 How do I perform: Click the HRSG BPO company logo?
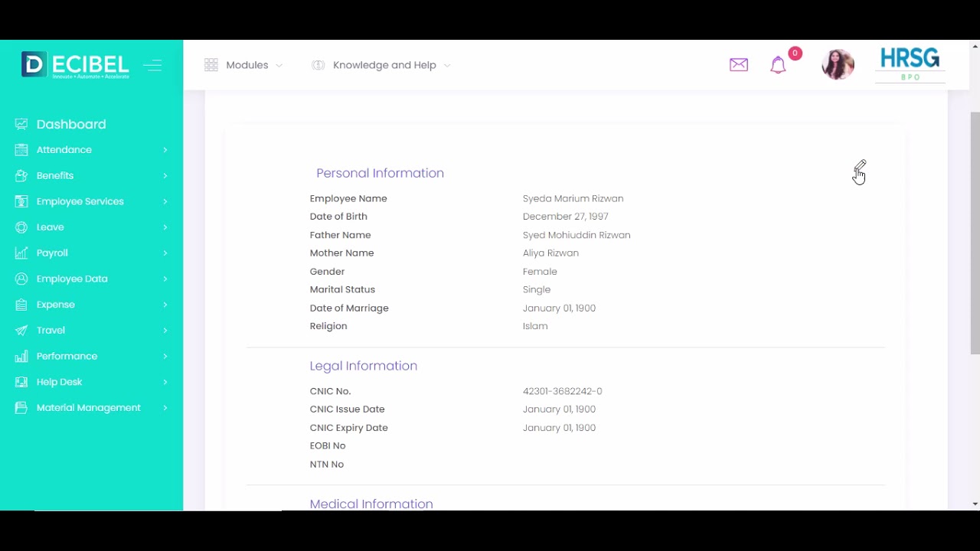tap(910, 64)
